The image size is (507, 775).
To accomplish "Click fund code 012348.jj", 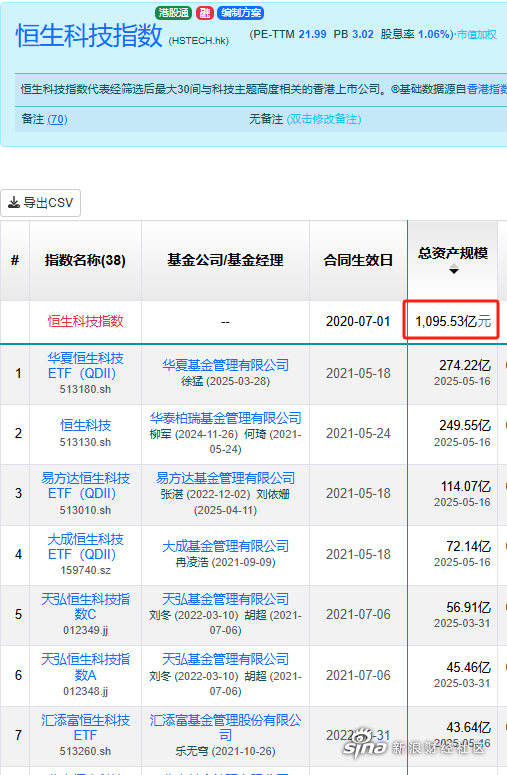I will [x=85, y=691].
